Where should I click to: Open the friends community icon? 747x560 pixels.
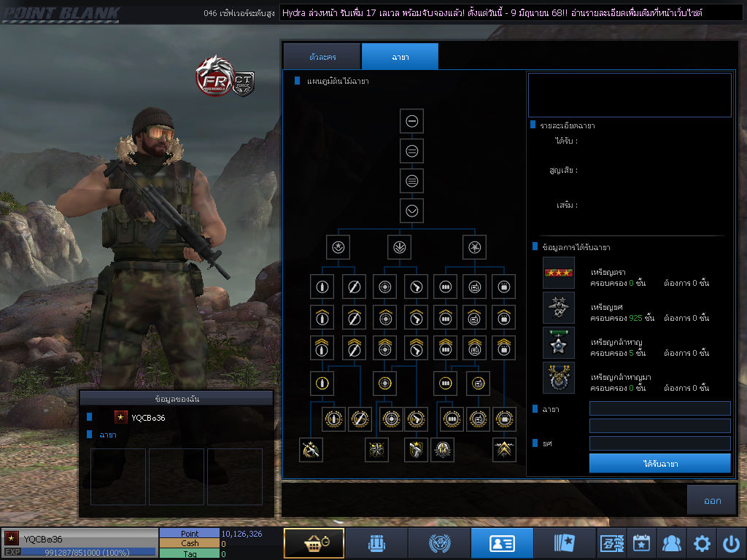(x=672, y=542)
